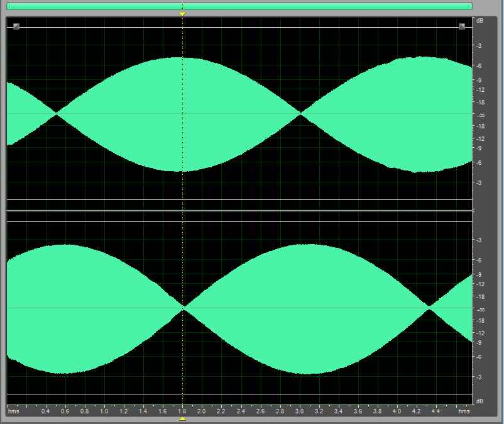Select the yellow playhead marker above the waveform
Viewport: 504px width, 424px height.
(183, 14)
